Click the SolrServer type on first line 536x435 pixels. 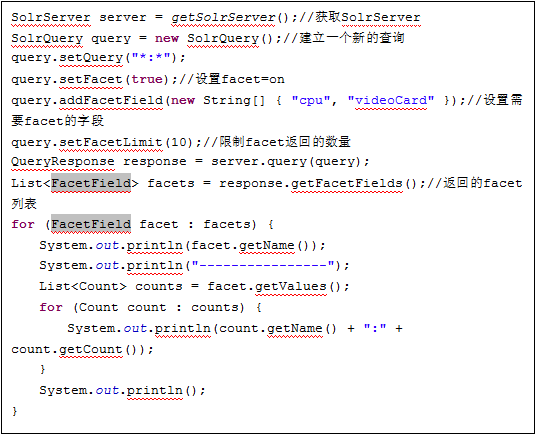point(51,17)
